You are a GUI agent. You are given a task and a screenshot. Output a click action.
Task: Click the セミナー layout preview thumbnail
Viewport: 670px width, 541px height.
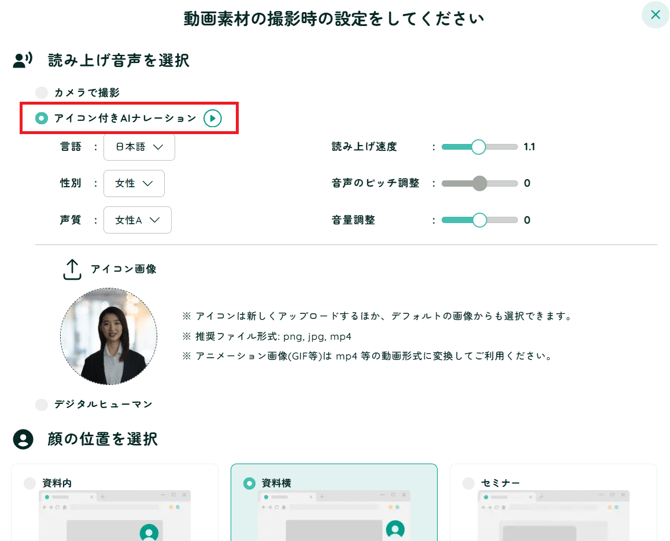coord(553,516)
